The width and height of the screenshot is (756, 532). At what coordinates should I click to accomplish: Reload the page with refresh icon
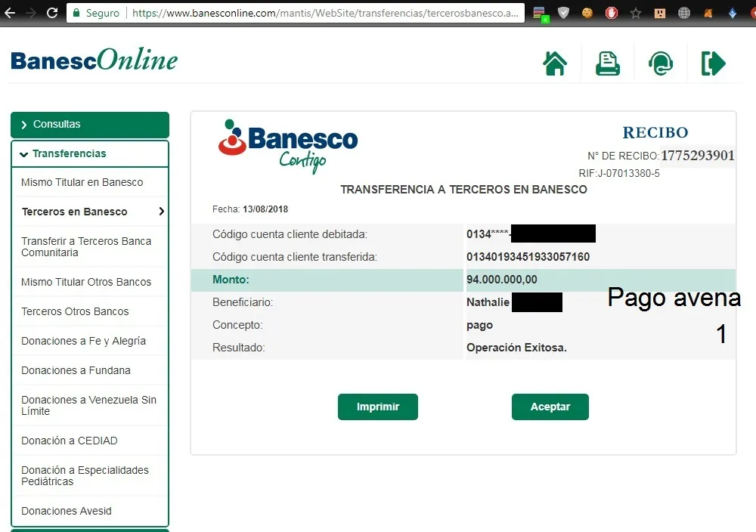pos(52,13)
